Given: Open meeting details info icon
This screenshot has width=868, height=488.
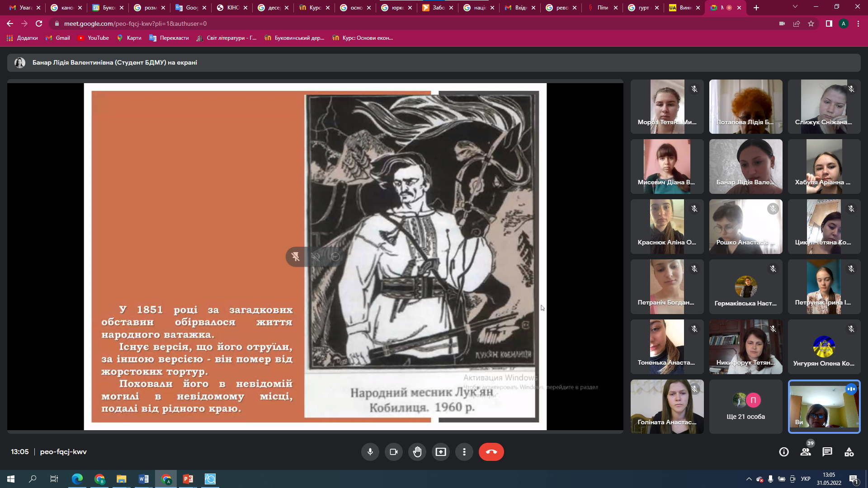Looking at the screenshot, I should pyautogui.click(x=784, y=452).
